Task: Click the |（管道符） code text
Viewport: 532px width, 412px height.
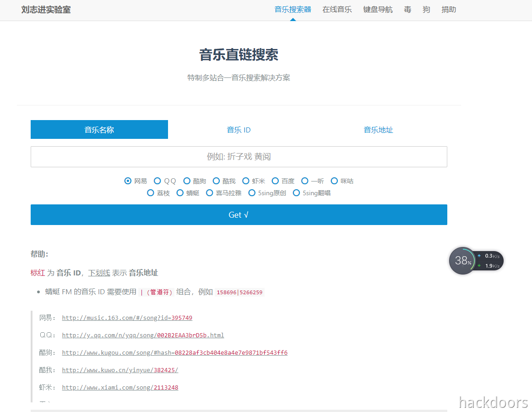Action: coord(157,292)
